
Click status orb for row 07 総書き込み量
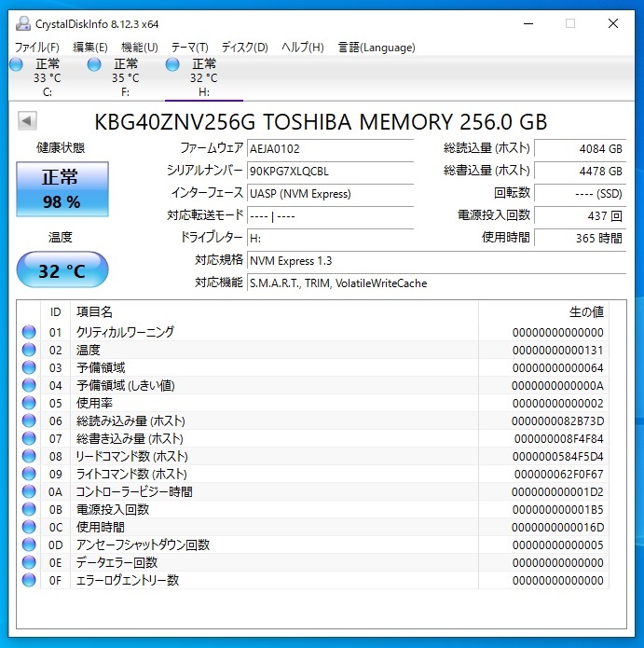[x=29, y=438]
